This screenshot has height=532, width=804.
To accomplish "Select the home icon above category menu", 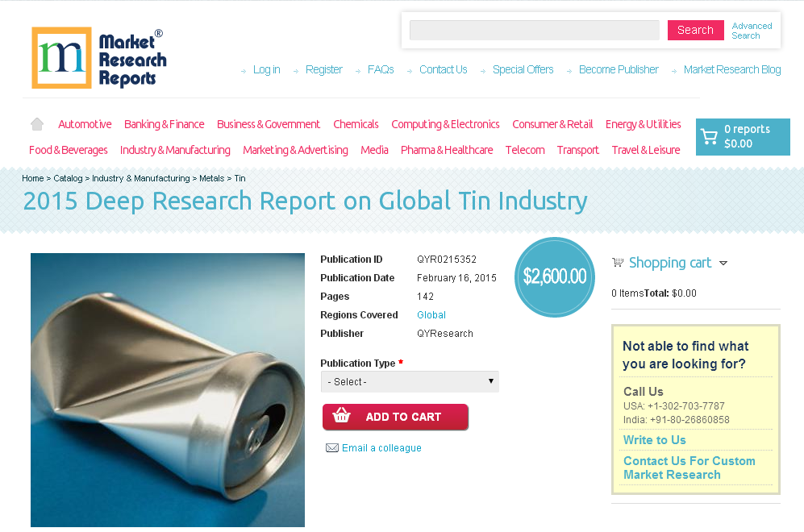I will point(36,123).
